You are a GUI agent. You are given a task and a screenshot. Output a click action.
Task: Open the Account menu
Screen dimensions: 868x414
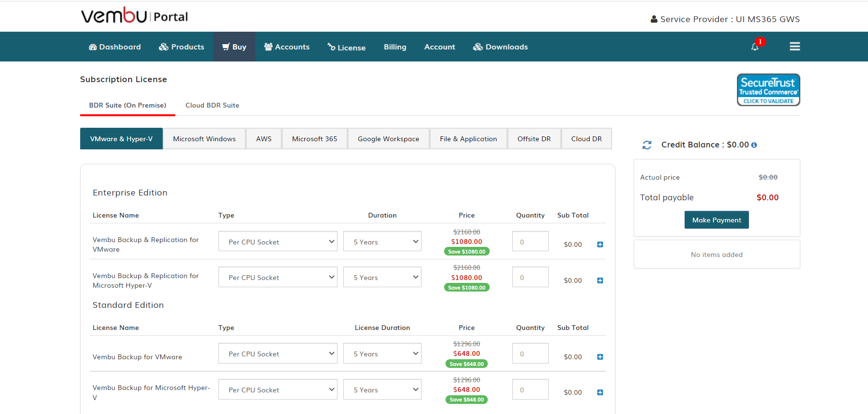440,47
